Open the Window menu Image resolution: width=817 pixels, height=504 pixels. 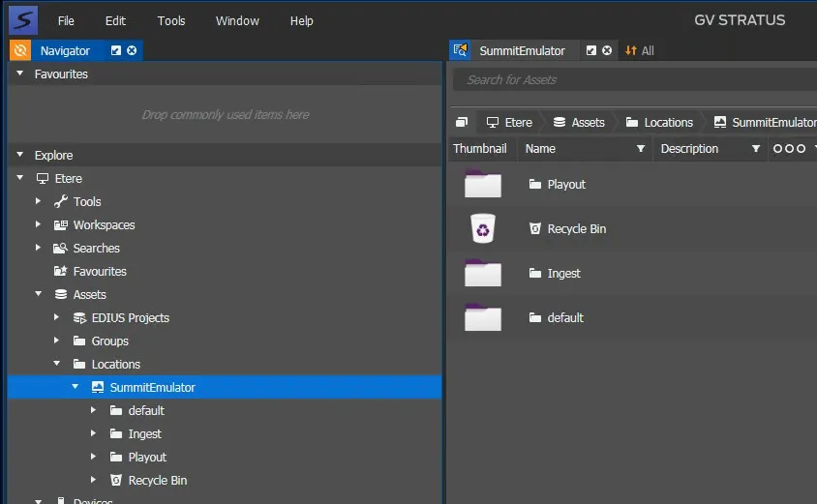pos(237,20)
